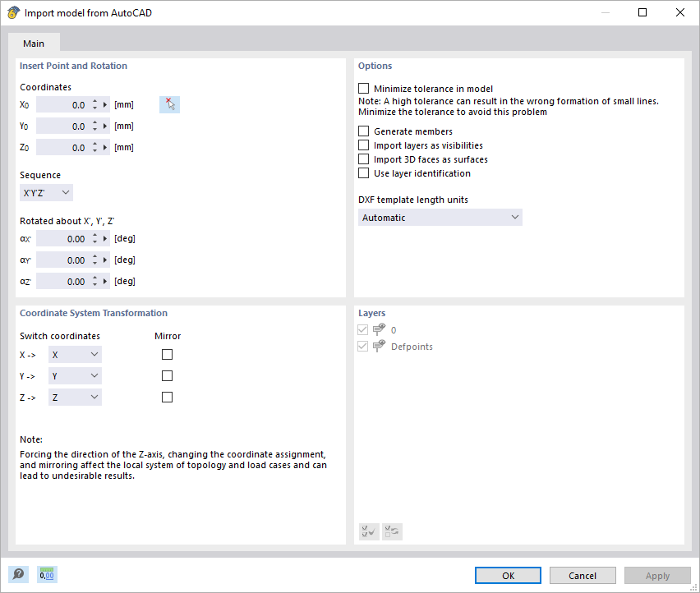
Task: Click the pick-point-in-graphic cursor icon
Action: tap(169, 104)
